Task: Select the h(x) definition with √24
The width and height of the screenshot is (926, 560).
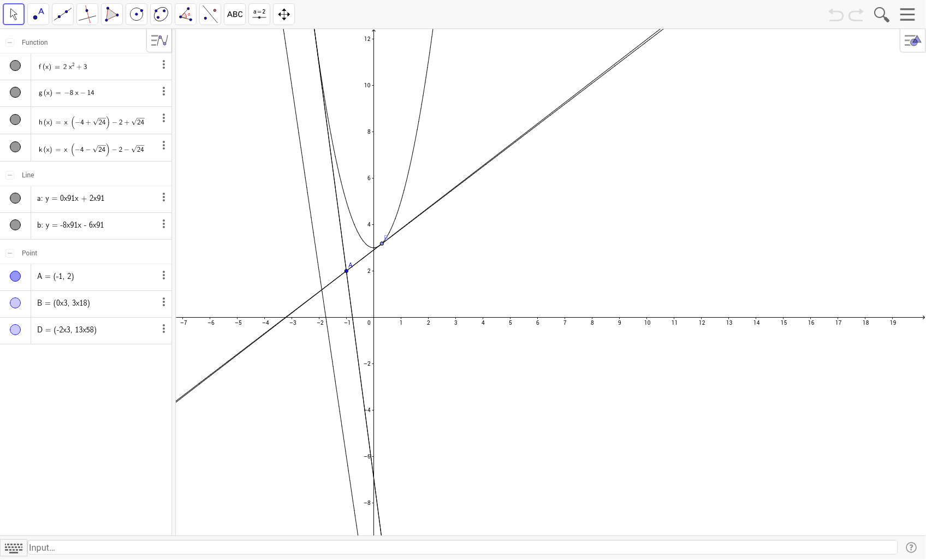Action: tap(92, 122)
